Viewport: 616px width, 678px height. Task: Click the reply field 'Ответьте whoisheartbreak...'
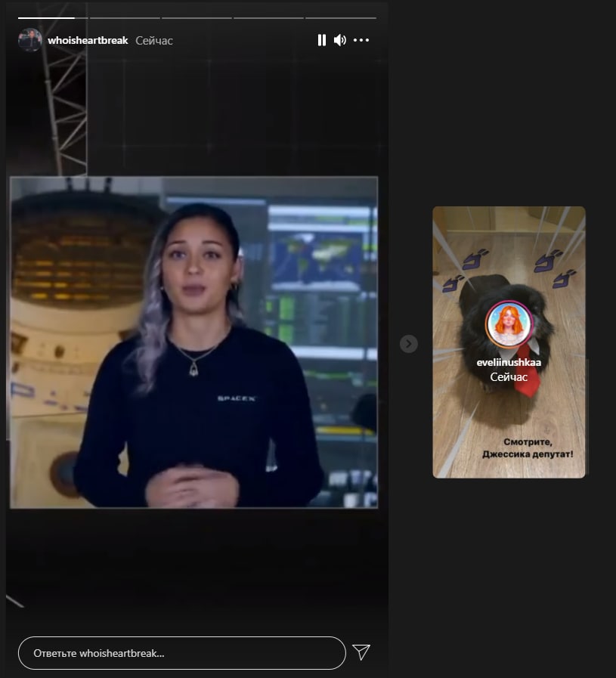click(x=182, y=653)
